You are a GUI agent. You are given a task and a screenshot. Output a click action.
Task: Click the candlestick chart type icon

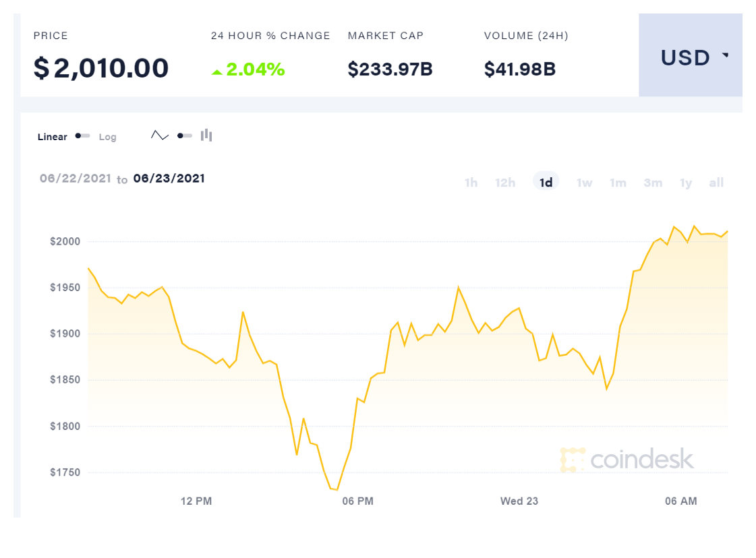point(206,135)
